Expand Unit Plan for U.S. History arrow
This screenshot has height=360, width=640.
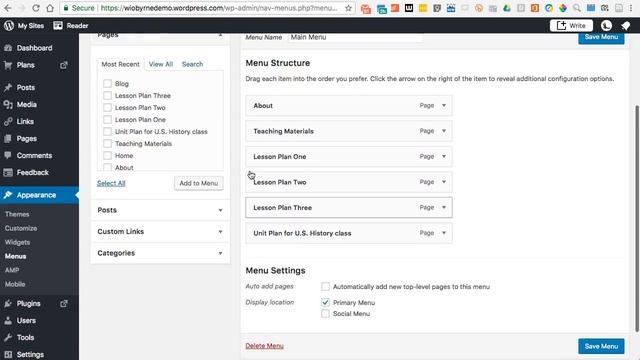444,233
